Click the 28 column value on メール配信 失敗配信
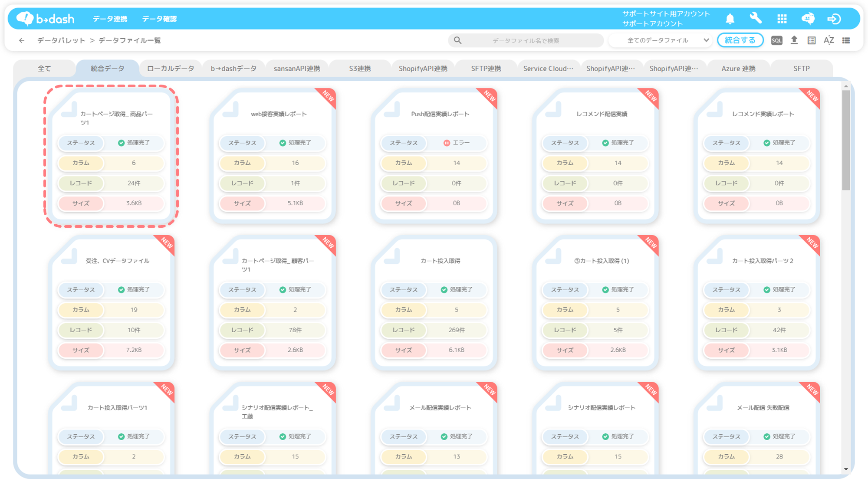 click(779, 456)
